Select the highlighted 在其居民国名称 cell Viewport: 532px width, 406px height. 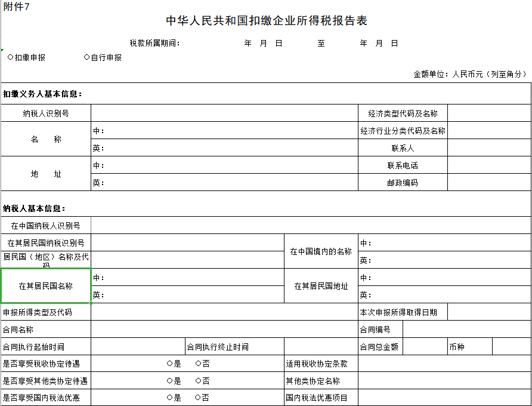(46, 286)
